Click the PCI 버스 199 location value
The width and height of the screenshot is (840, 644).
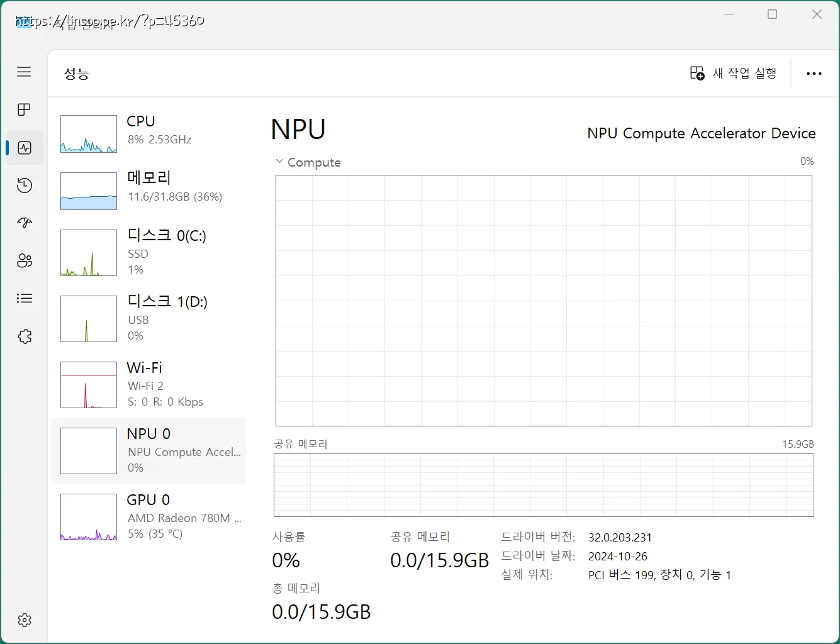tap(659, 575)
